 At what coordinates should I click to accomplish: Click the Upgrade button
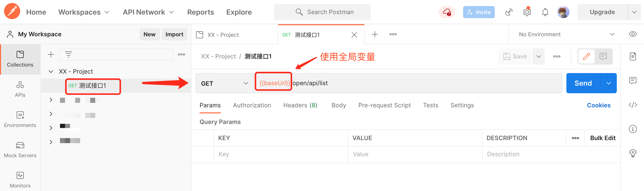602,12
